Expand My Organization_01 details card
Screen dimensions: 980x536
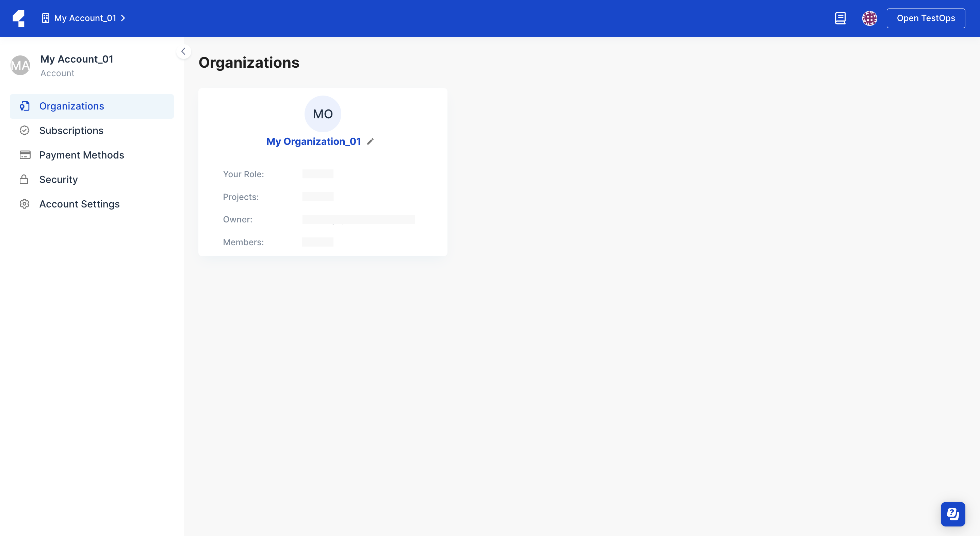[x=314, y=141]
